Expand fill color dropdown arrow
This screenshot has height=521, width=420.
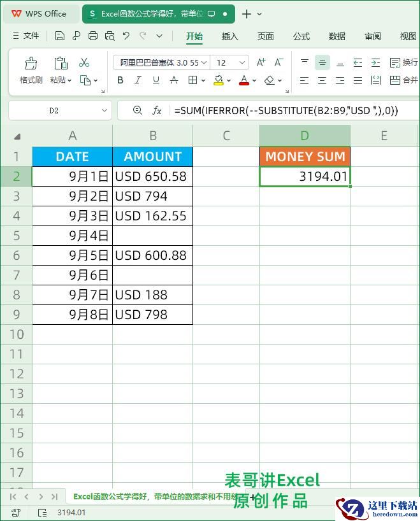(x=228, y=80)
